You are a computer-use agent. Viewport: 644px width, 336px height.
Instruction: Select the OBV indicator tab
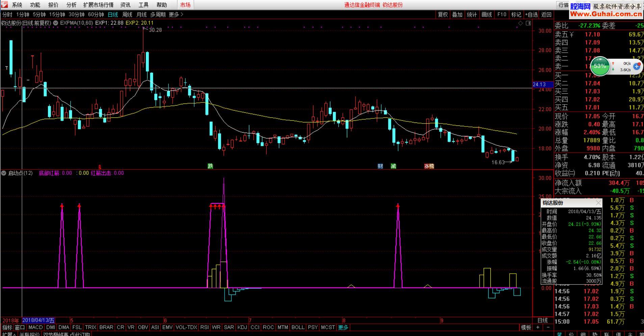pos(143,327)
